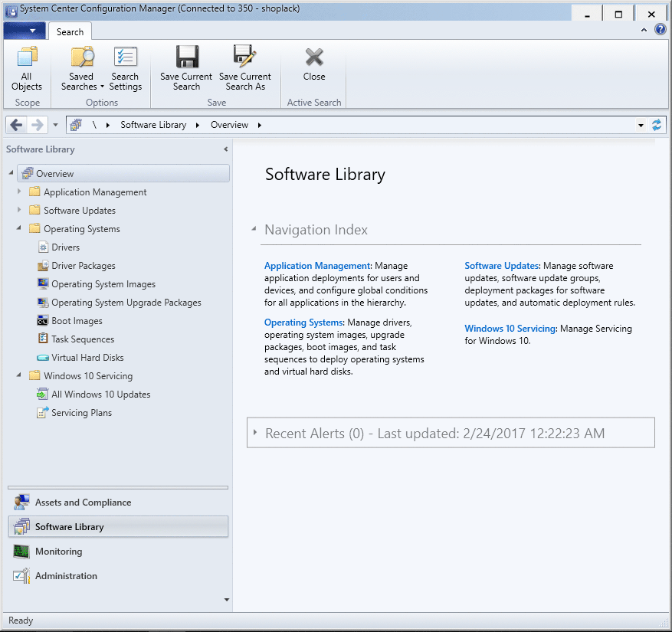Open the Windows 10 Servicing link
The width and height of the screenshot is (672, 632).
[510, 329]
